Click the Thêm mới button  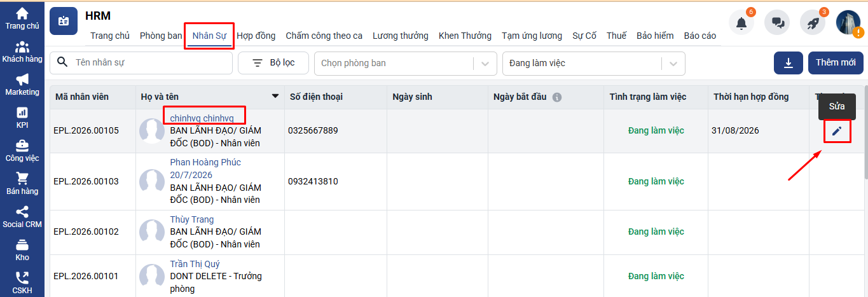836,63
